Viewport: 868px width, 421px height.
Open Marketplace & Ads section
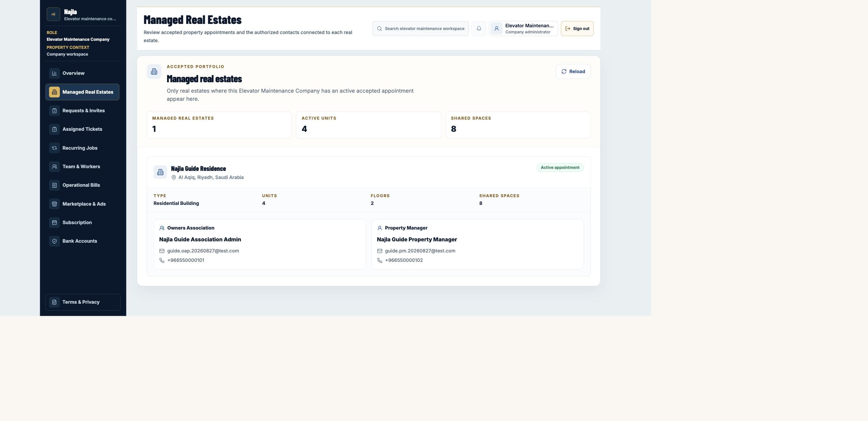pyautogui.click(x=83, y=204)
